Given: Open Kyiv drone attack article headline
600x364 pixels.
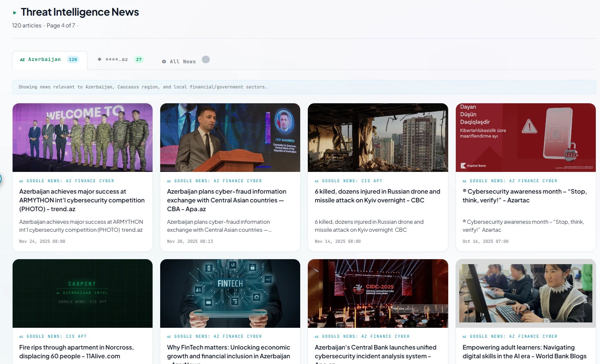Looking at the screenshot, I should point(377,196).
